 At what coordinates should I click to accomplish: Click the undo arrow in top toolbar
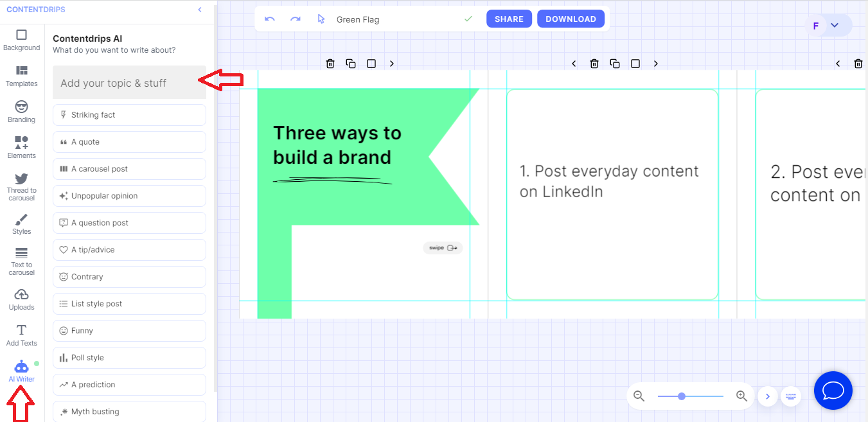270,19
